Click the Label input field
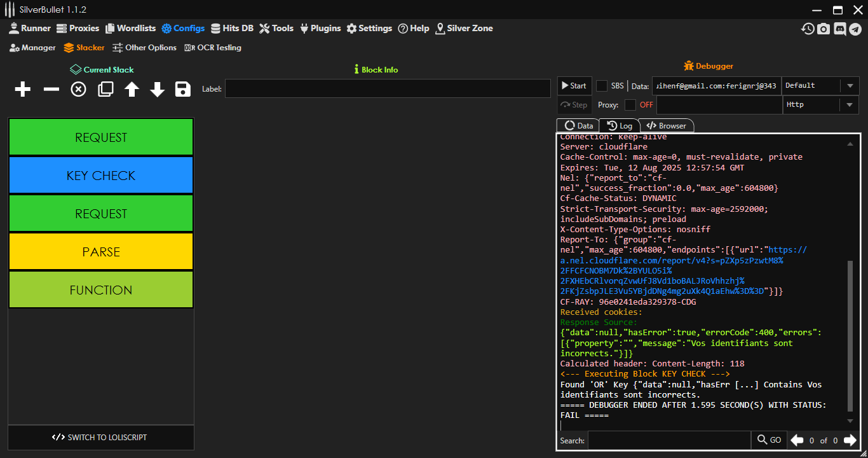Image resolution: width=868 pixels, height=458 pixels. coord(388,88)
